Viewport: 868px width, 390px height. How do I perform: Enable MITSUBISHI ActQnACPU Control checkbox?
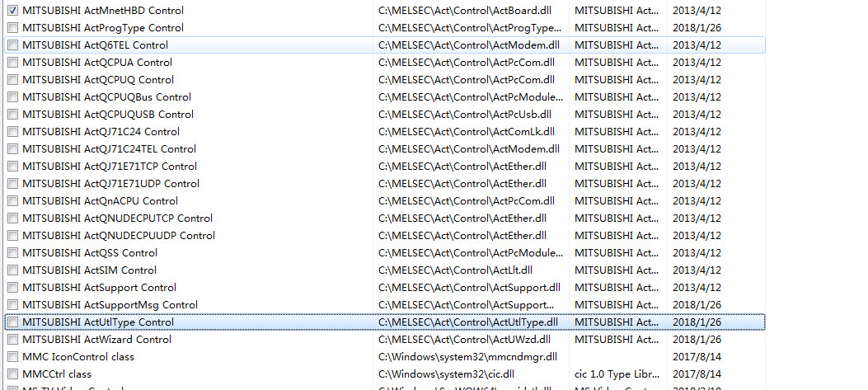point(12,201)
